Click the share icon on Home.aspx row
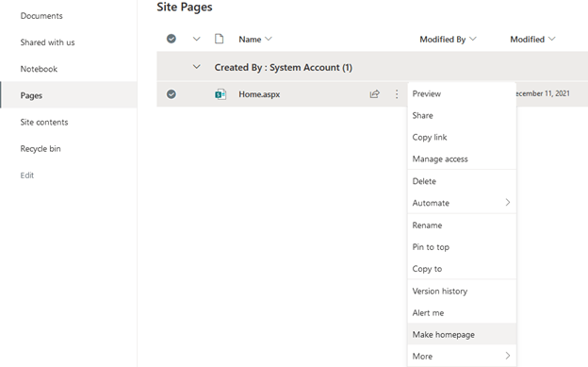The height and width of the screenshot is (367, 588). (x=374, y=94)
